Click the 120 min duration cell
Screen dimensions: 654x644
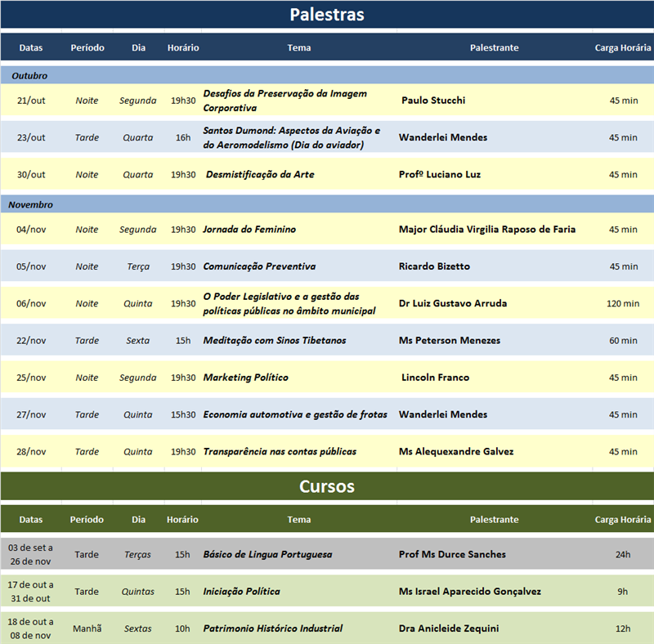click(x=623, y=304)
